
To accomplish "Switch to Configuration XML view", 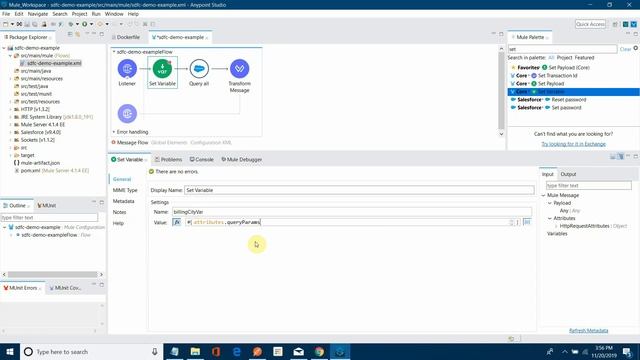I will pyautogui.click(x=211, y=142).
